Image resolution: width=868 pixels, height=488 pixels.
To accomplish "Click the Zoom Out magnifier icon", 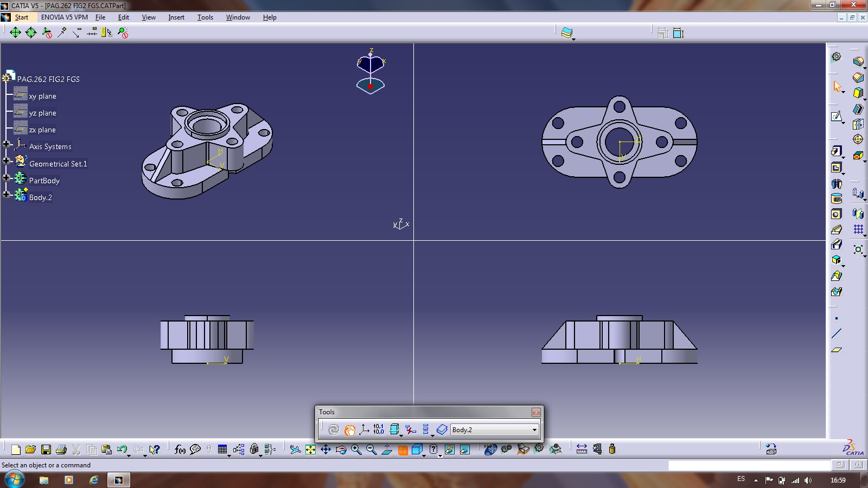I will 372,449.
